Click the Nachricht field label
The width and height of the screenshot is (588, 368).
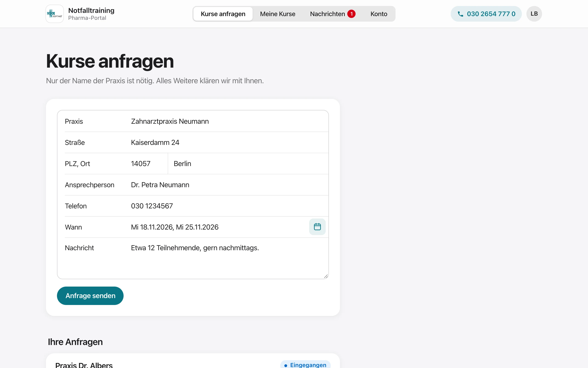pos(79,248)
